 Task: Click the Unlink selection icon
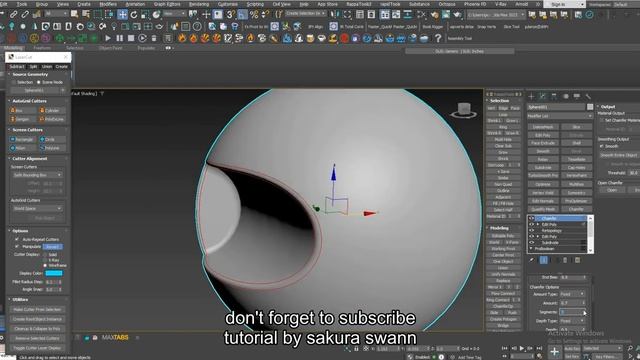coord(24,15)
